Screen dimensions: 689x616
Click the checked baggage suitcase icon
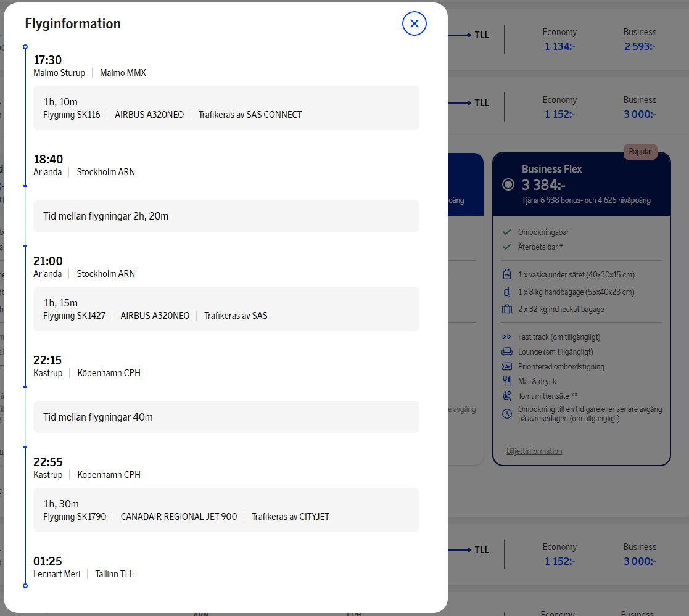(506, 310)
